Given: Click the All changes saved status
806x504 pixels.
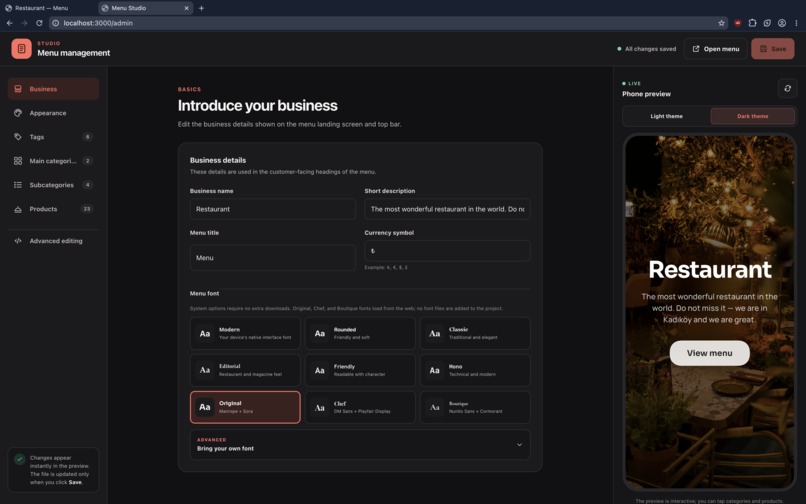Looking at the screenshot, I should (647, 49).
